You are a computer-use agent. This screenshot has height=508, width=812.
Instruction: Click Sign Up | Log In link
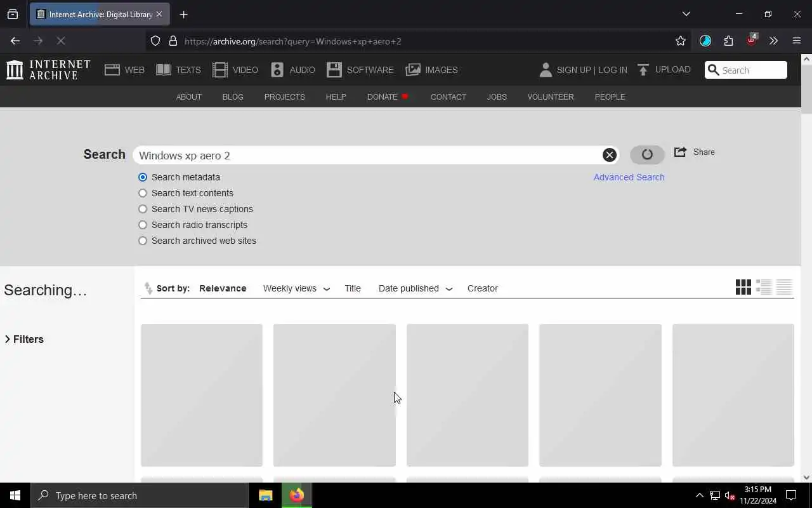tap(592, 70)
